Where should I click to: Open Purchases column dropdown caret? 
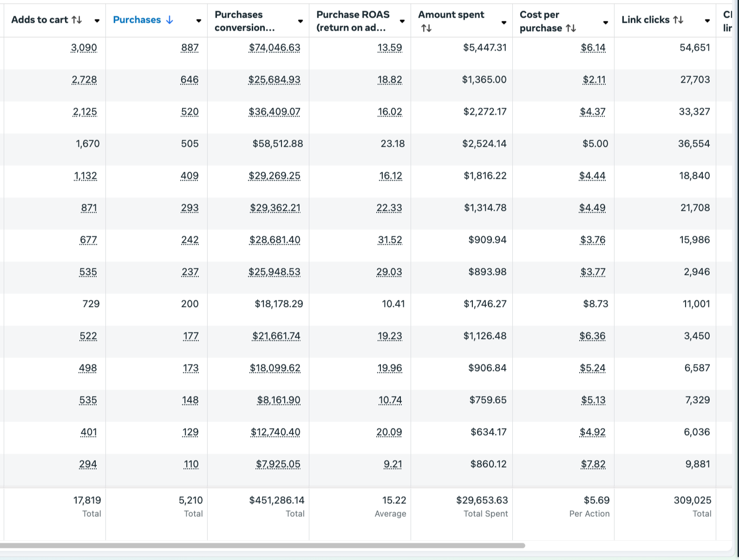click(x=199, y=21)
